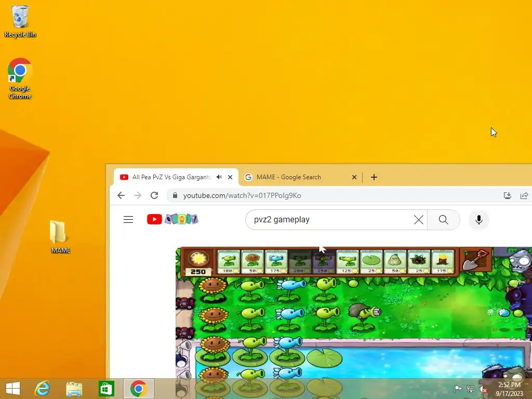
Task: Clear the YouTube search text
Action: 419,220
